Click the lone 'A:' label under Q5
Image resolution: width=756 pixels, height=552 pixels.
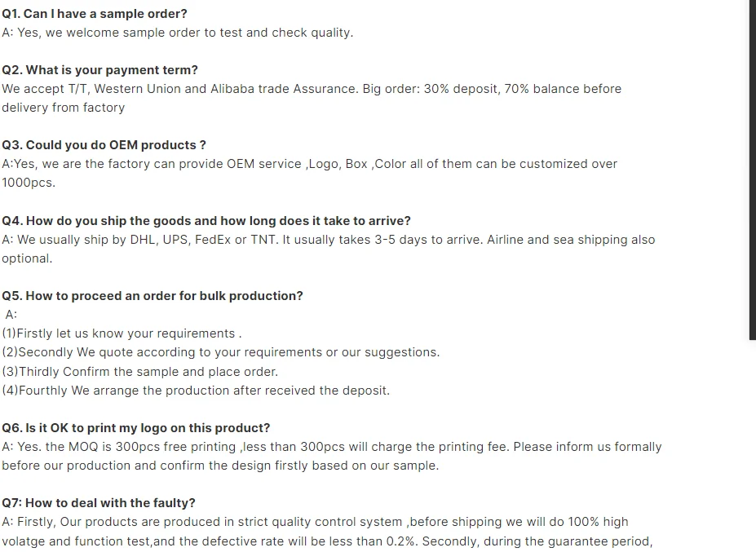pos(11,315)
